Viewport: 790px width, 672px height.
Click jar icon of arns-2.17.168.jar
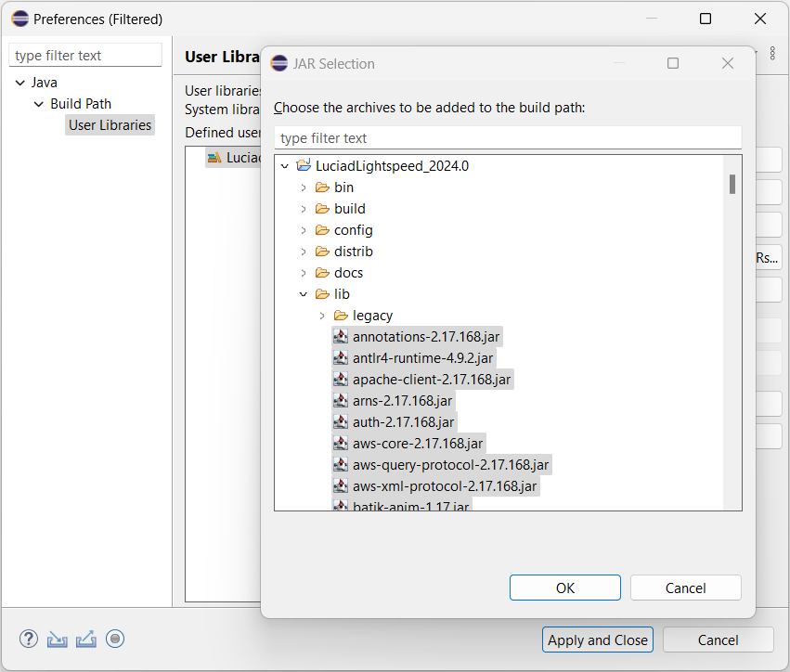[x=341, y=401]
